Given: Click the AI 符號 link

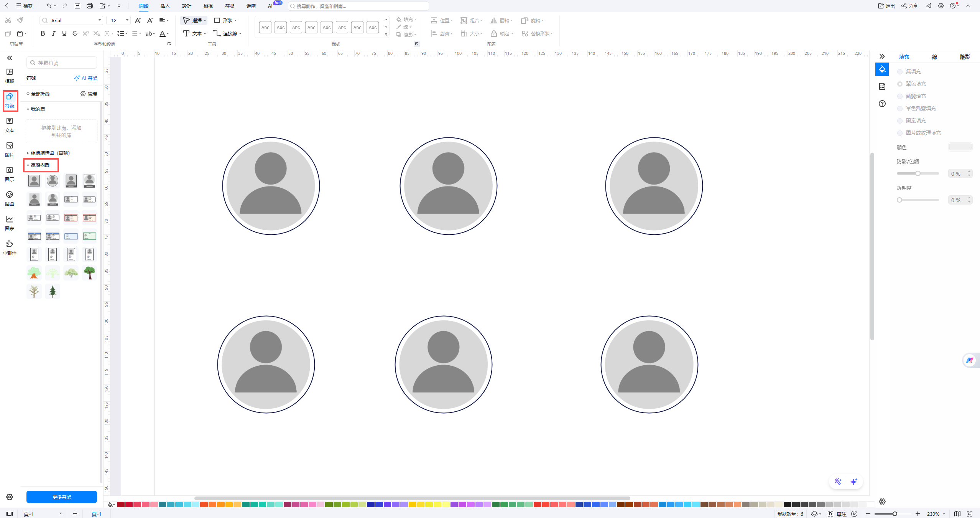Looking at the screenshot, I should pos(86,78).
